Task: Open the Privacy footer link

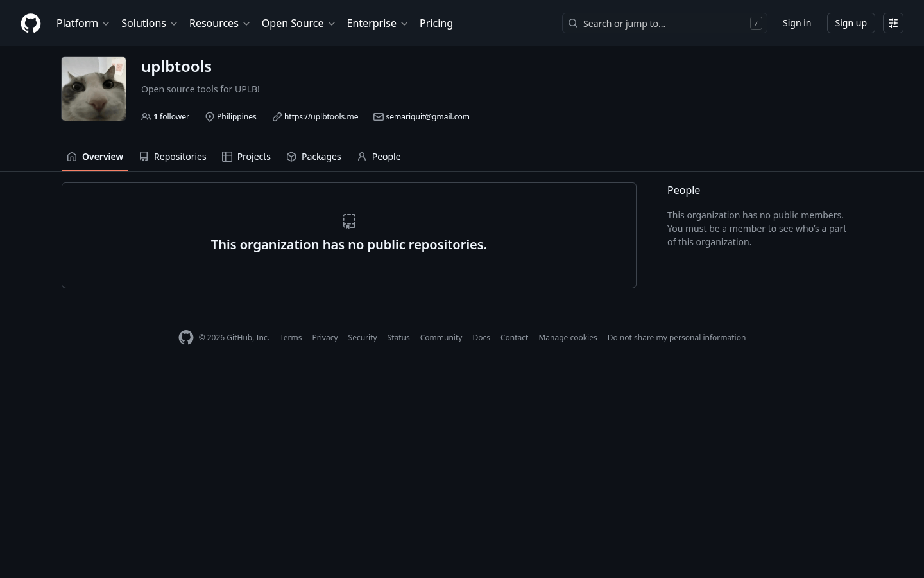Action: (325, 338)
